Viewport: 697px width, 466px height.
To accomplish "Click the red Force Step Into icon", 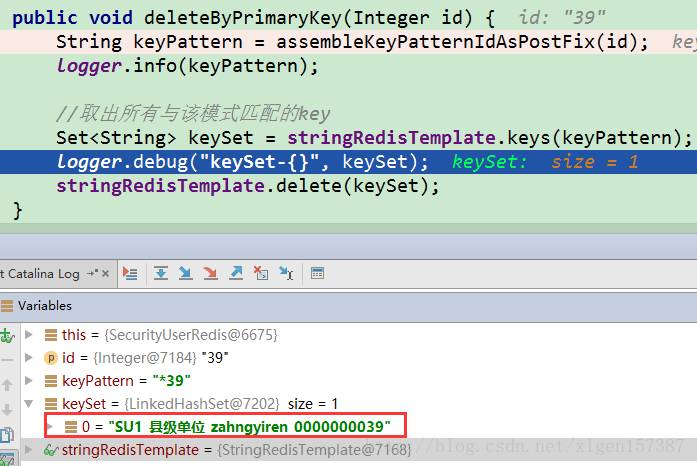I will coord(210,273).
